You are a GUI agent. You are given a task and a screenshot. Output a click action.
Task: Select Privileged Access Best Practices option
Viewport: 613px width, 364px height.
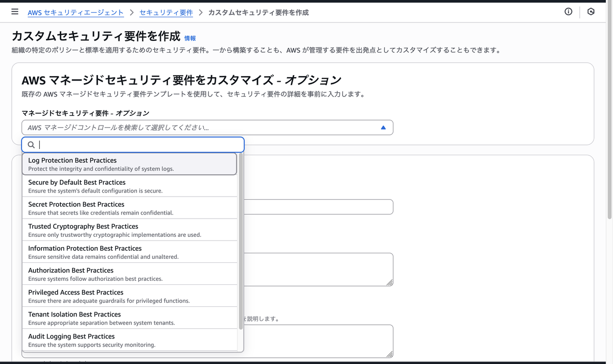pyautogui.click(x=129, y=296)
